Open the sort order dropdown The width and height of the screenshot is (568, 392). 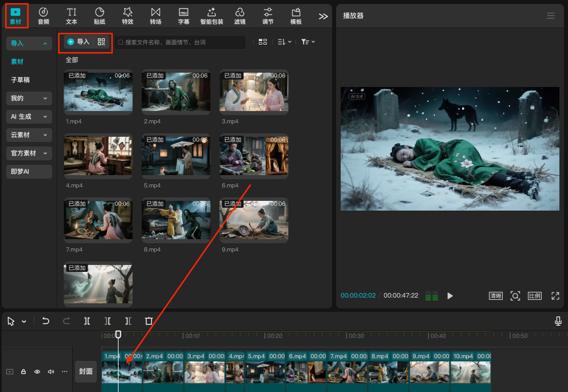click(x=284, y=42)
